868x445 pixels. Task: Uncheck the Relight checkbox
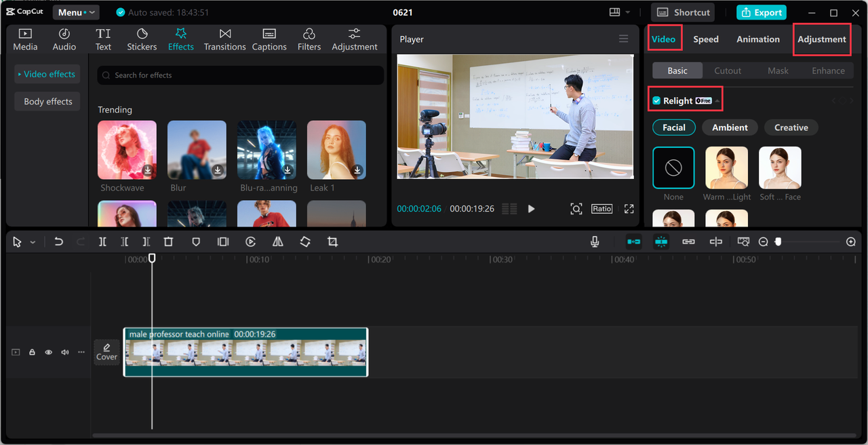[656, 101]
